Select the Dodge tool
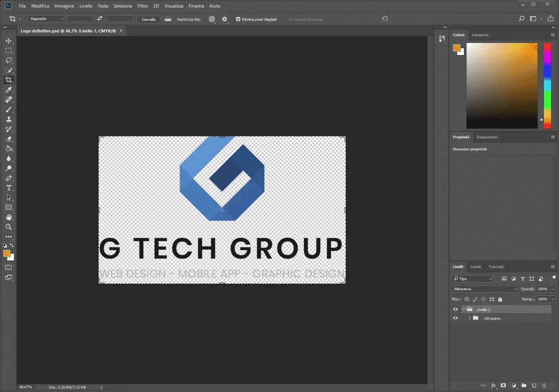 tap(9, 168)
